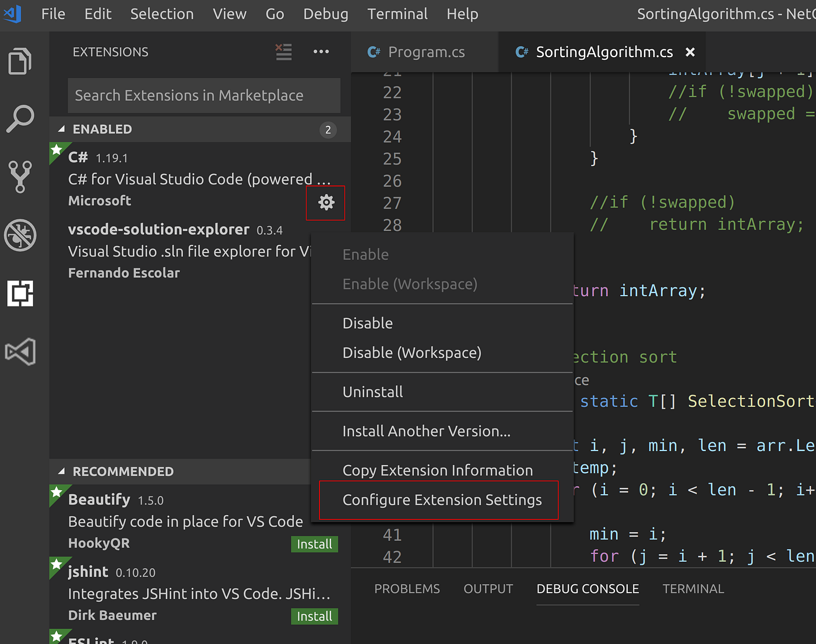Click the Clear Extensions Input icon

pyautogui.click(x=283, y=52)
